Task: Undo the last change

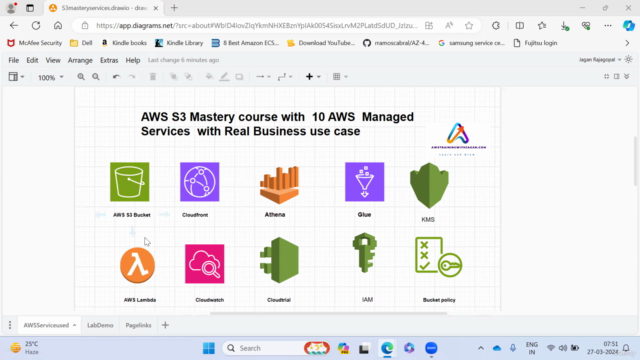Action: tap(116, 77)
